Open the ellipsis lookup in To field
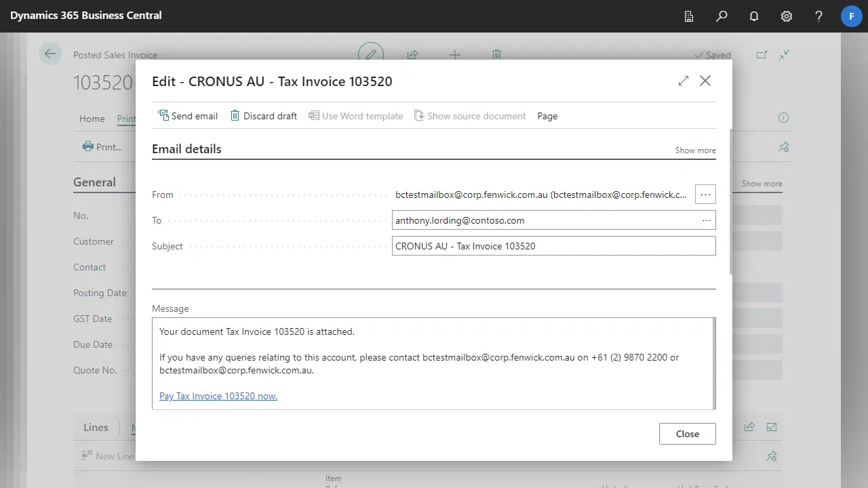The height and width of the screenshot is (488, 868). coord(707,220)
